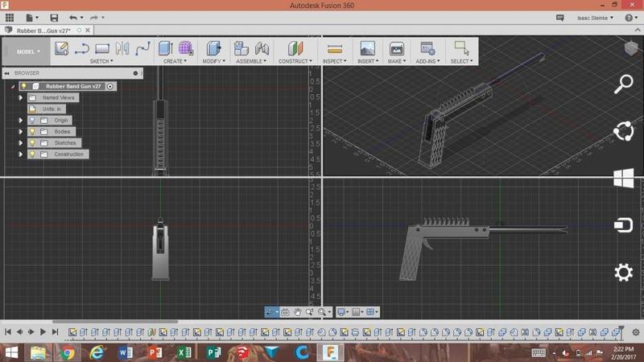This screenshot has height=362, width=644.
Task: Activate the radio button beside Rubber Band Gun v27
Action: pos(110,86)
